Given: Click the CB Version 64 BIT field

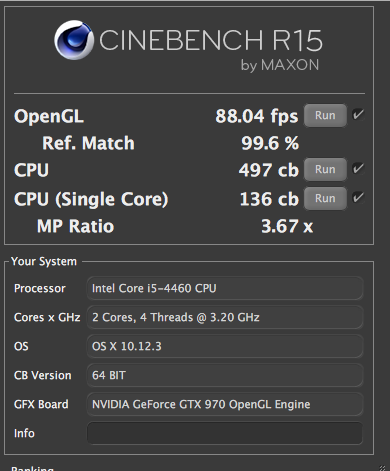Looking at the screenshot, I should (225, 375).
